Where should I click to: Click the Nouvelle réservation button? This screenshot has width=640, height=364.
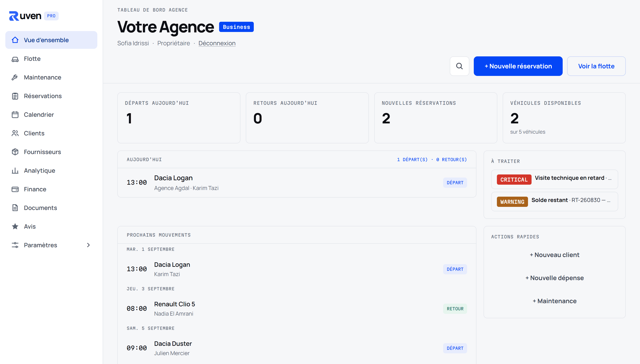518,66
